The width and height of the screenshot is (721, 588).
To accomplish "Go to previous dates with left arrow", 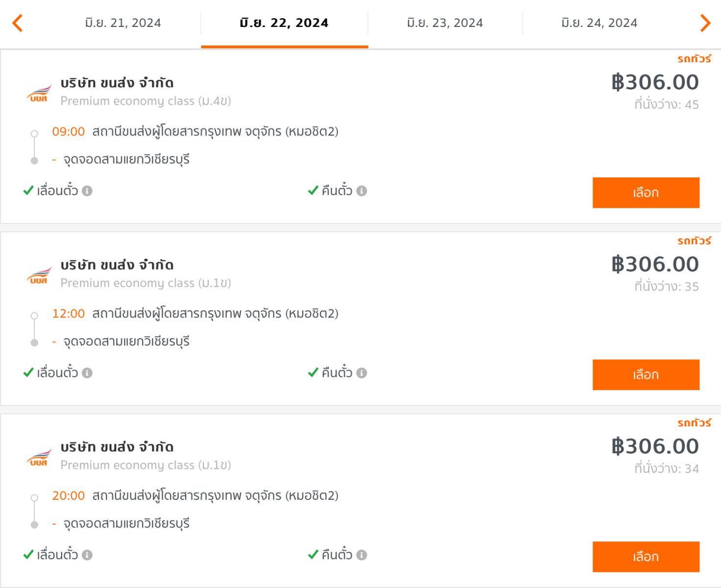I will point(18,23).
